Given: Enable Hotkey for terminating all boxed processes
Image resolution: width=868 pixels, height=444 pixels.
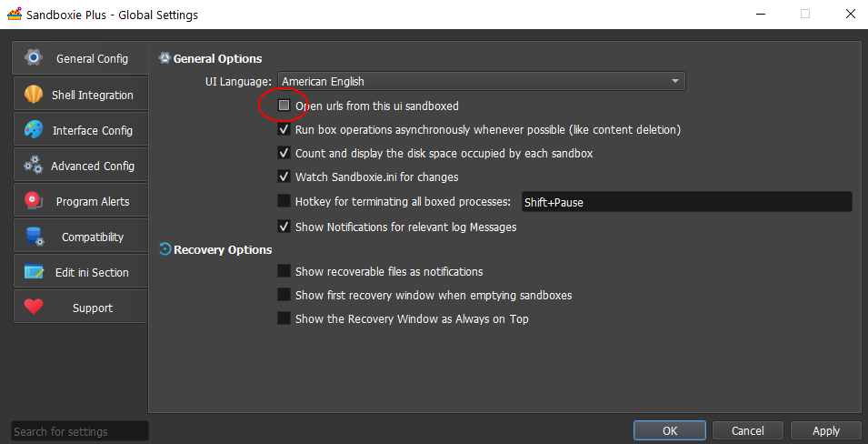Looking at the screenshot, I should 284,201.
